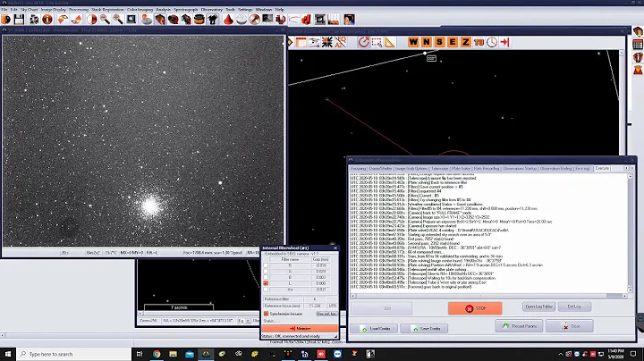Click the floppy disk Save icon
Viewport: 644px width, 361px height.
pyautogui.click(x=19, y=20)
